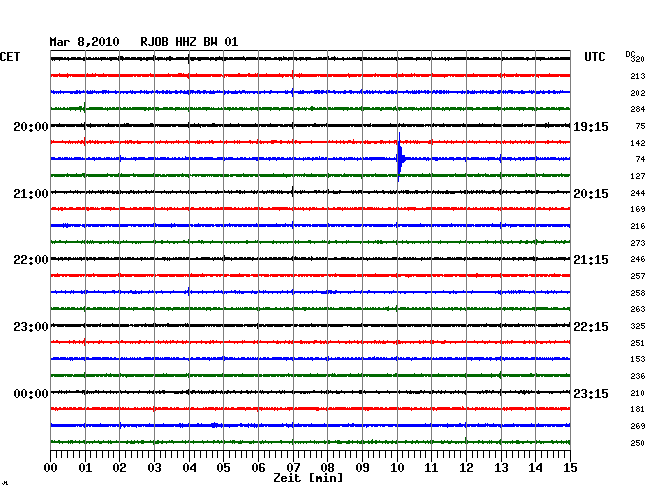Click minute label 09 on the x-axis
Image resolution: width=650 pixels, height=494 pixels.
click(x=362, y=468)
